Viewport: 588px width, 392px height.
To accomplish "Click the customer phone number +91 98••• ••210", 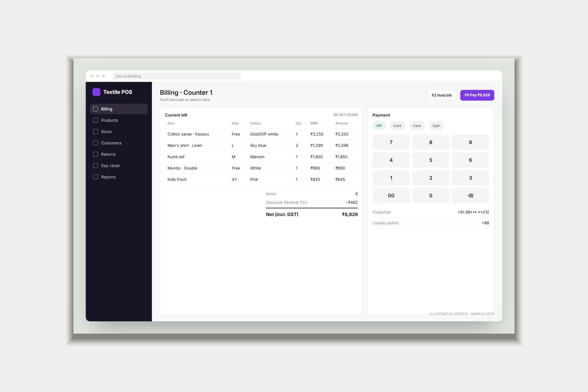I will coord(473,212).
